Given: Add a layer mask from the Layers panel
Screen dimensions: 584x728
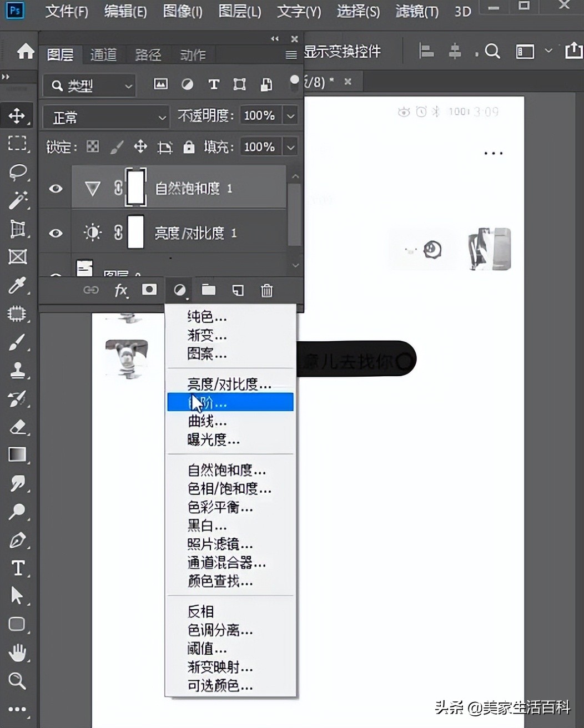Looking at the screenshot, I should [x=149, y=290].
